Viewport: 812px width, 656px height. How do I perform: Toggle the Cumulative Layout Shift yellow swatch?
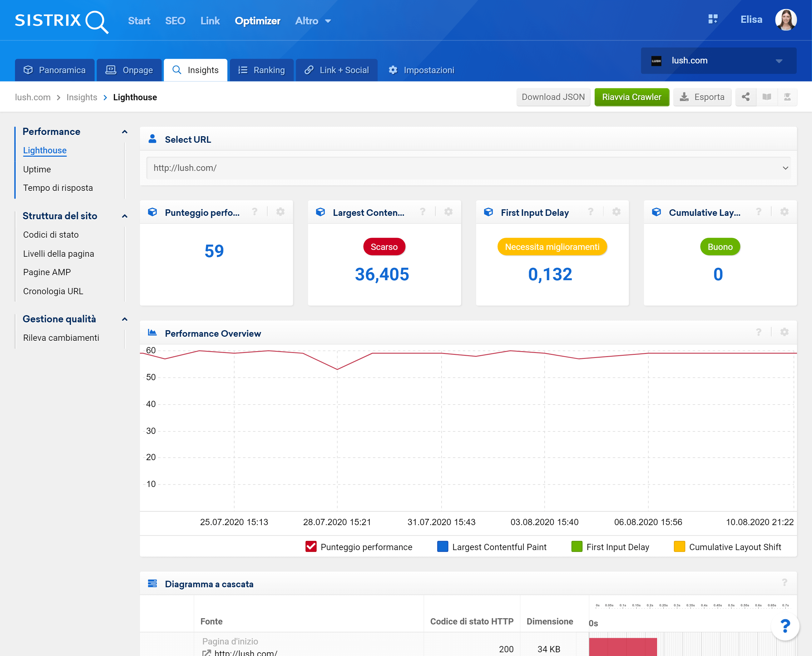679,546
